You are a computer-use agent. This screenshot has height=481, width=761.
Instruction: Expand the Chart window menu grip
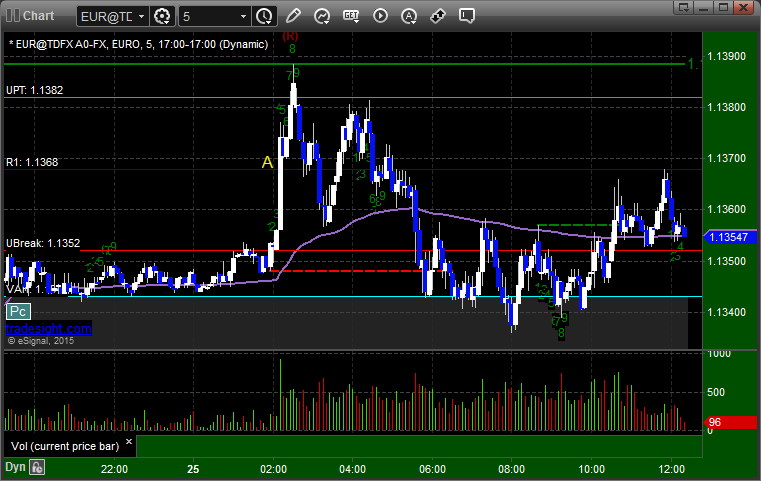coord(11,16)
